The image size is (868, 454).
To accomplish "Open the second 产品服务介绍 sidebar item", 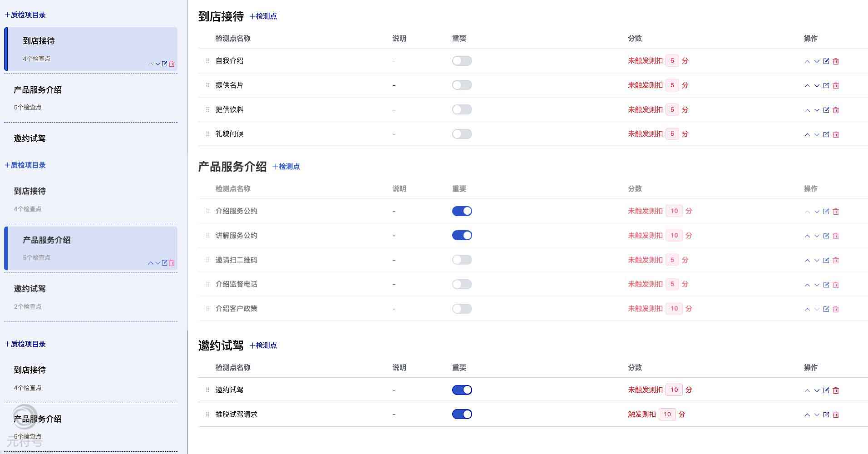I will click(x=47, y=240).
